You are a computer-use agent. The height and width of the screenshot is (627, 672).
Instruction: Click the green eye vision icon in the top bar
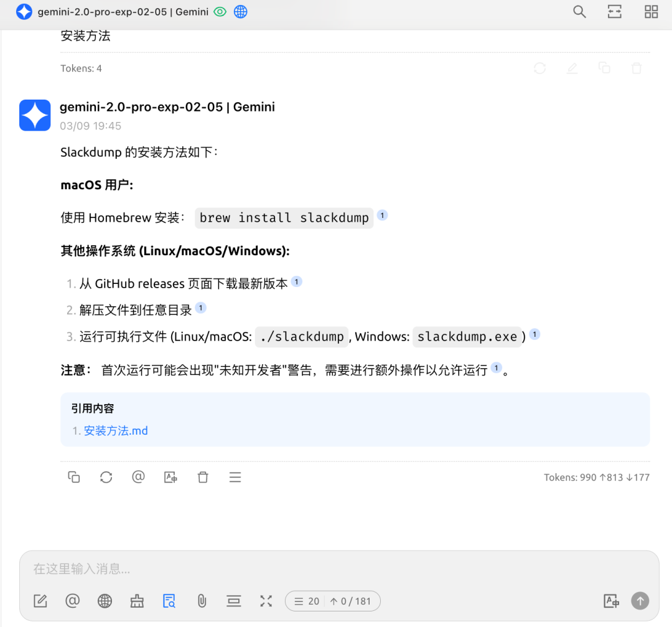pos(220,12)
